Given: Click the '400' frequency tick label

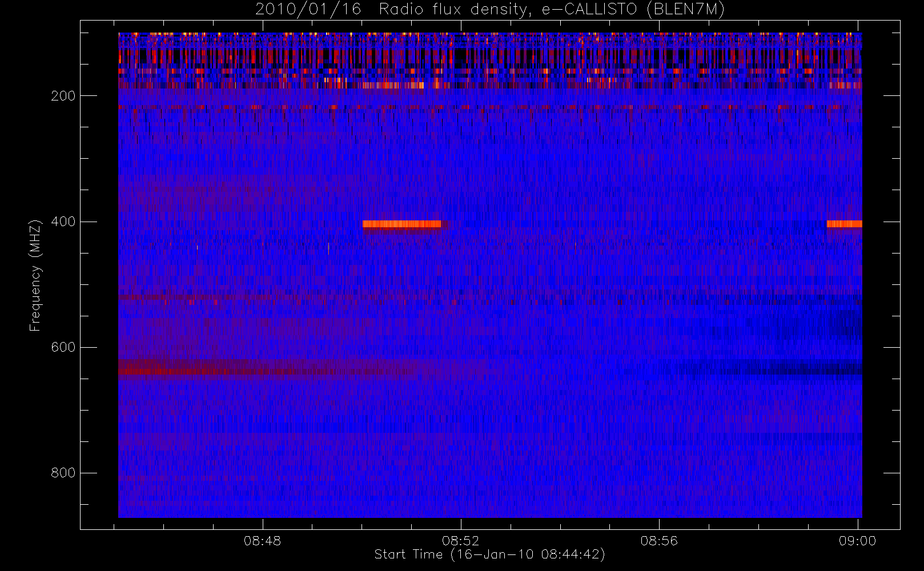Looking at the screenshot, I should (63, 222).
